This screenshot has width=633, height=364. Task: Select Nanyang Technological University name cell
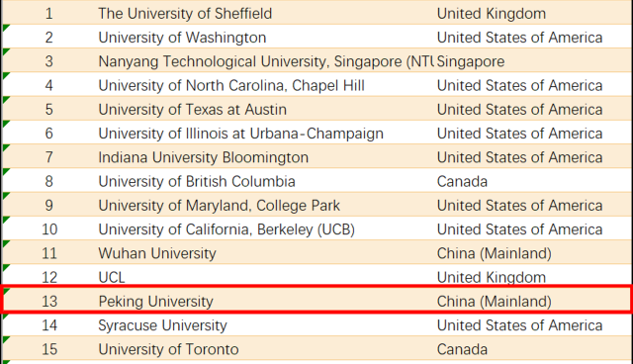coord(266,61)
